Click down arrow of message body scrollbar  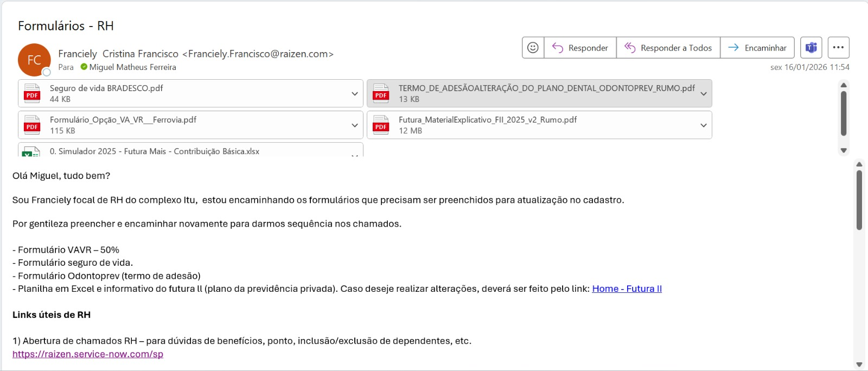(x=859, y=364)
